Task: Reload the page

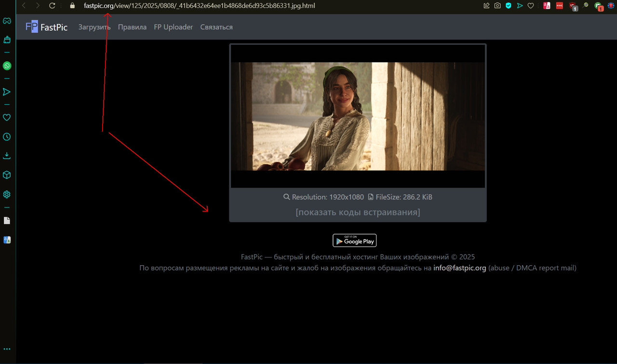Action: click(x=52, y=6)
